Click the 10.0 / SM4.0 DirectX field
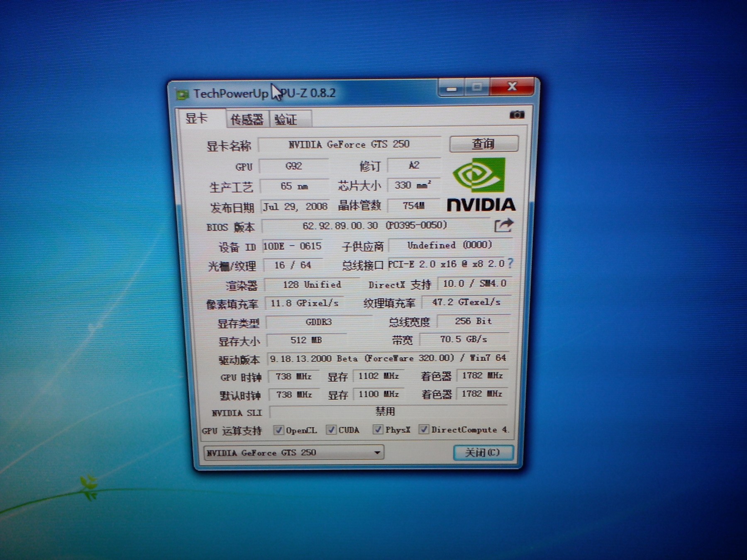 click(475, 283)
